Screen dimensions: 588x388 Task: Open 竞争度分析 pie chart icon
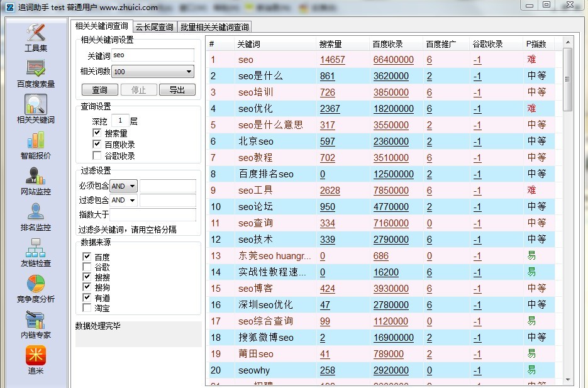pyautogui.click(x=36, y=284)
